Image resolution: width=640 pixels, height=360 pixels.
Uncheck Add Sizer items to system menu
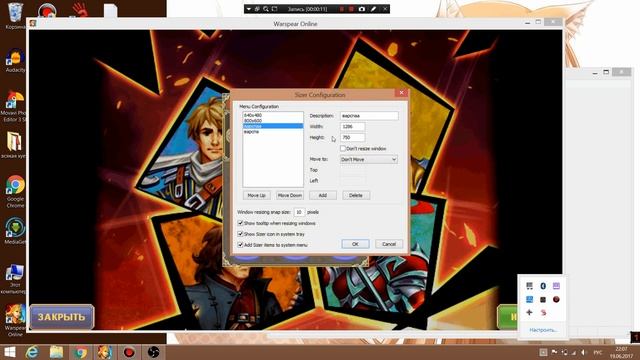[x=240, y=245]
